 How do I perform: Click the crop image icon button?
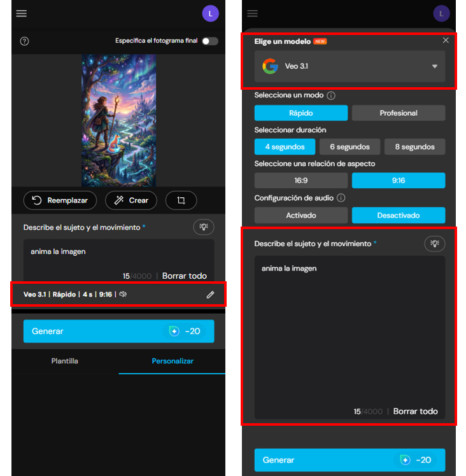(x=181, y=200)
